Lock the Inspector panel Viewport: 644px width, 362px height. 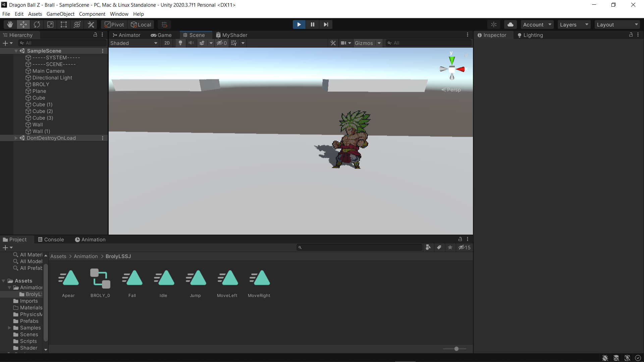point(631,35)
